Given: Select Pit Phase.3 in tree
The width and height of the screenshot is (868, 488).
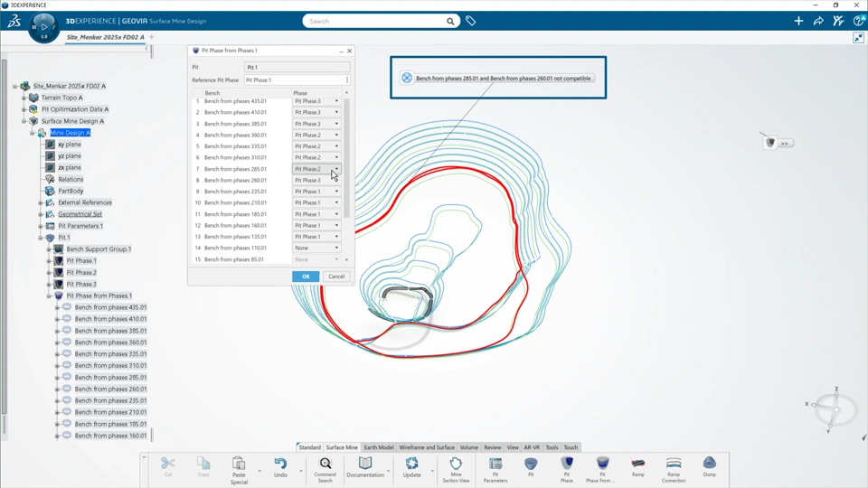Looking at the screenshot, I should (81, 284).
